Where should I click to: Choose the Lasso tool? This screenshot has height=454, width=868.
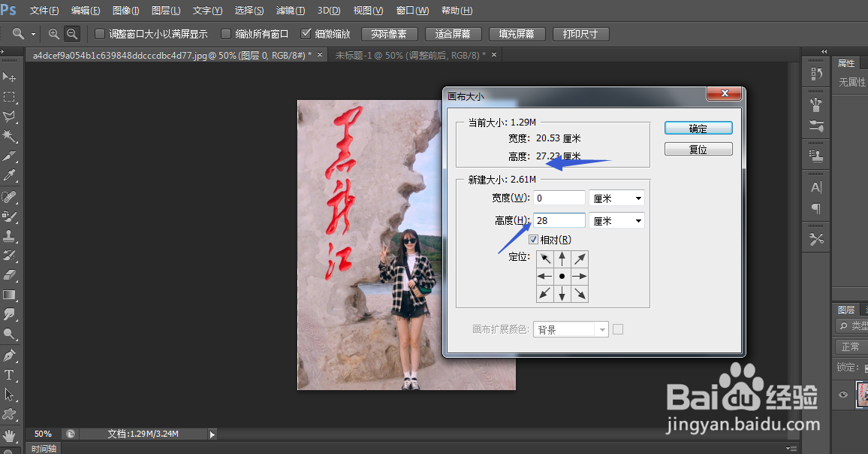click(x=10, y=117)
